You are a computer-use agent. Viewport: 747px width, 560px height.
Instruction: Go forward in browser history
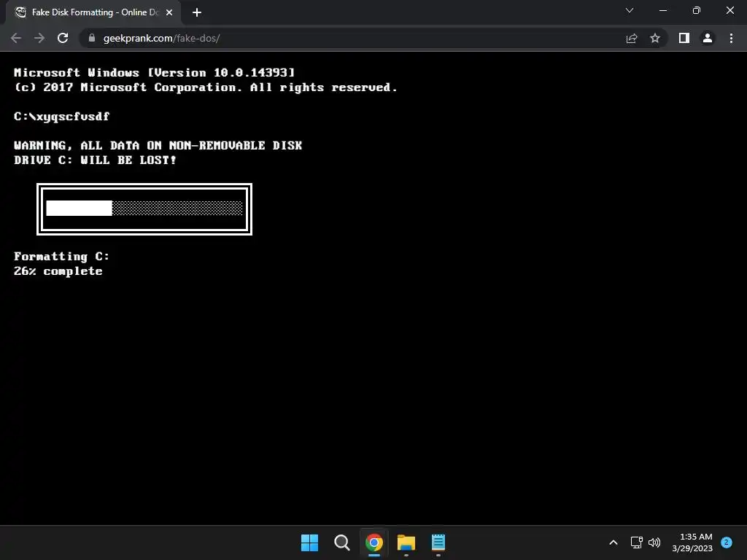coord(39,38)
